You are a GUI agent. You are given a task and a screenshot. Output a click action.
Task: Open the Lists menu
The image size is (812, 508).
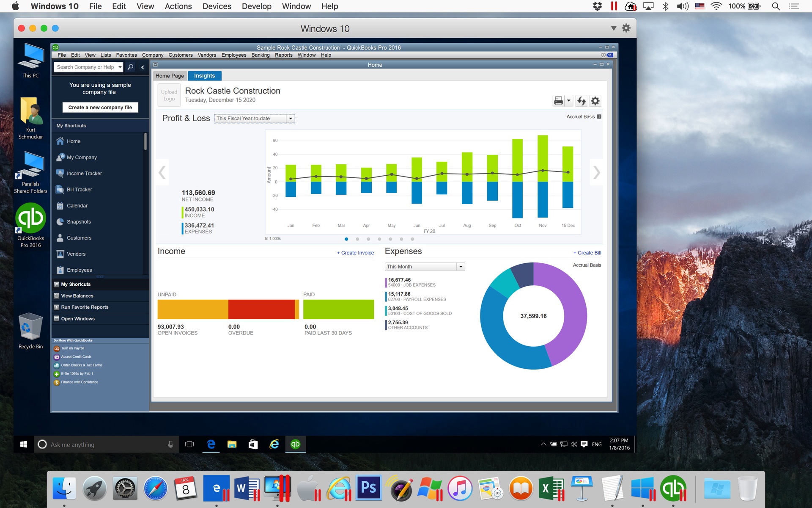(x=106, y=55)
